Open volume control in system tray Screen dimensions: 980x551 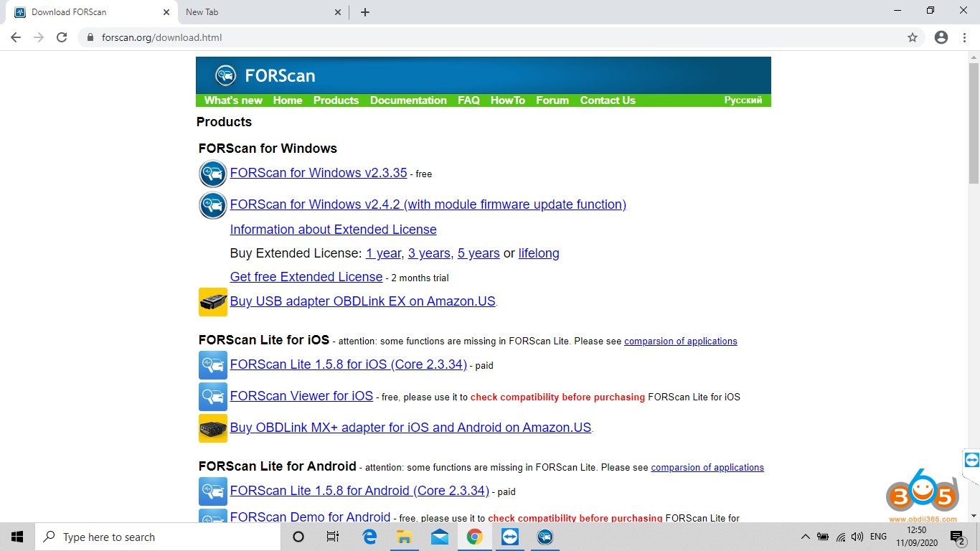857,537
